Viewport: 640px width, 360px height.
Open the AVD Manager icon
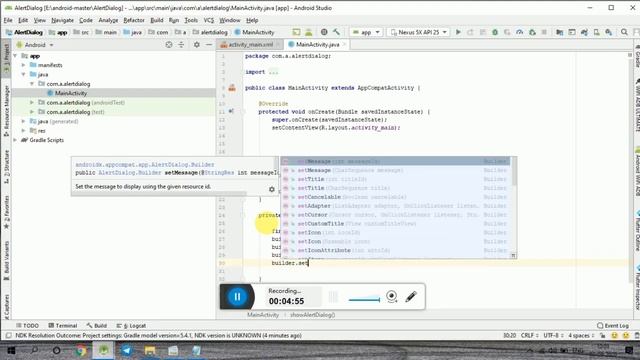pyautogui.click(x=596, y=32)
